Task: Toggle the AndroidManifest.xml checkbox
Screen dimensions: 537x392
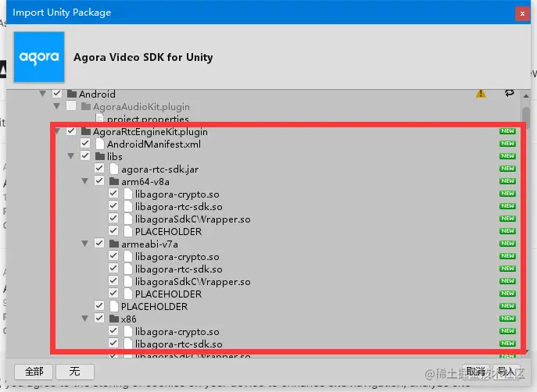Action: (x=85, y=143)
